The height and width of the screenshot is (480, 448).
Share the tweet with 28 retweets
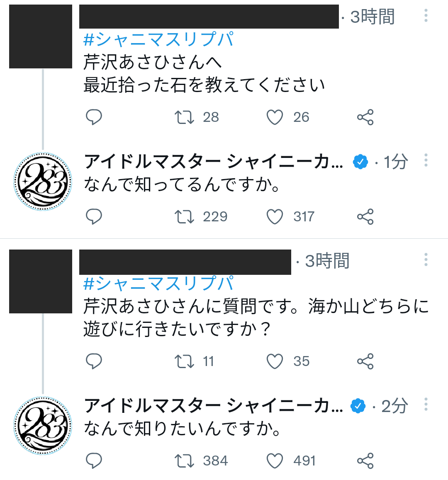(365, 117)
